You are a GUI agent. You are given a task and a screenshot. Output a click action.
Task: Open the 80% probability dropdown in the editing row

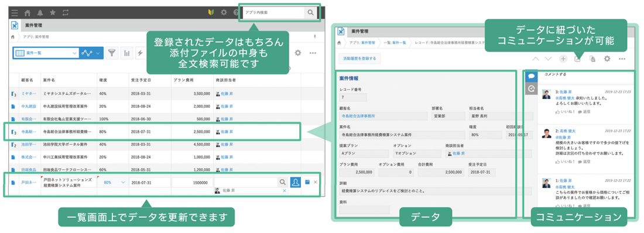[x=114, y=183]
